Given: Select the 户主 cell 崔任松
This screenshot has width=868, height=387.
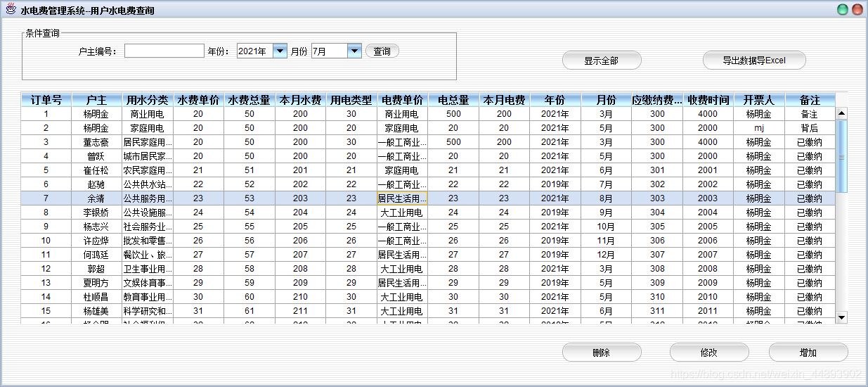Looking at the screenshot, I should point(97,170).
